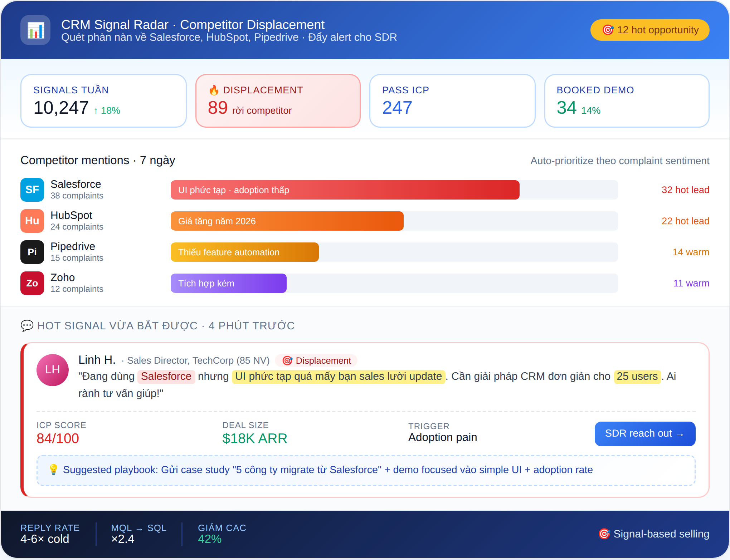Click 'Sales Director, TechCorp (85 NV)' text

point(198,360)
